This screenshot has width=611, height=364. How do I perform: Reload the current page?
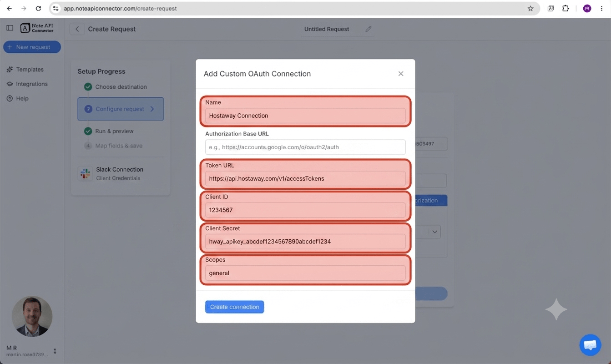click(38, 8)
